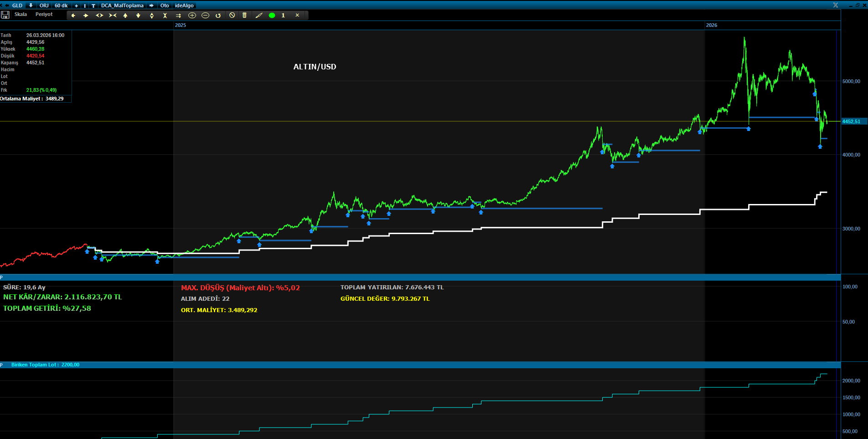
Task: Click the trash/delete drawings icon
Action: (244, 15)
